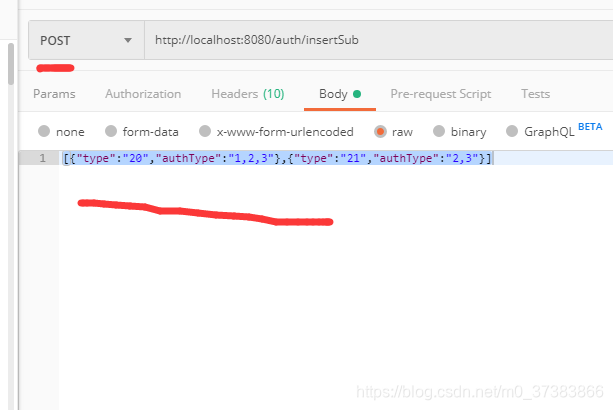The width and height of the screenshot is (613, 410).
Task: Switch to the Tests tab
Action: [x=536, y=94]
